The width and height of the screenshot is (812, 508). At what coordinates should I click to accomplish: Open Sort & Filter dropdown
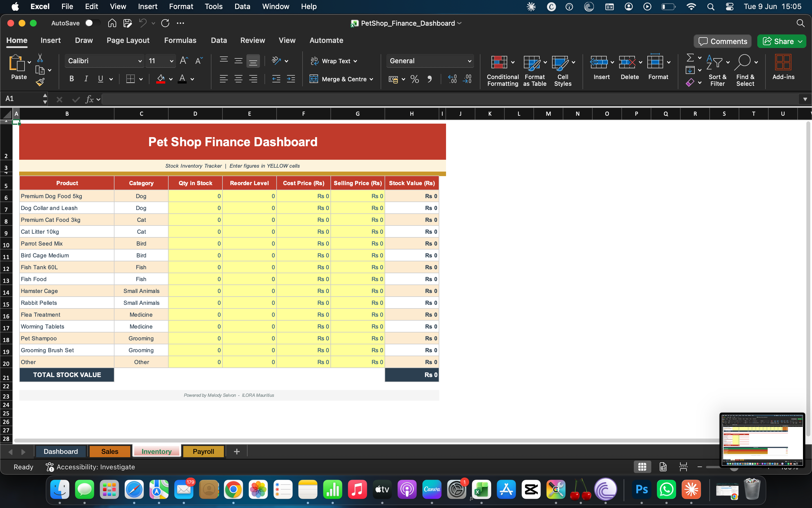tap(718, 71)
